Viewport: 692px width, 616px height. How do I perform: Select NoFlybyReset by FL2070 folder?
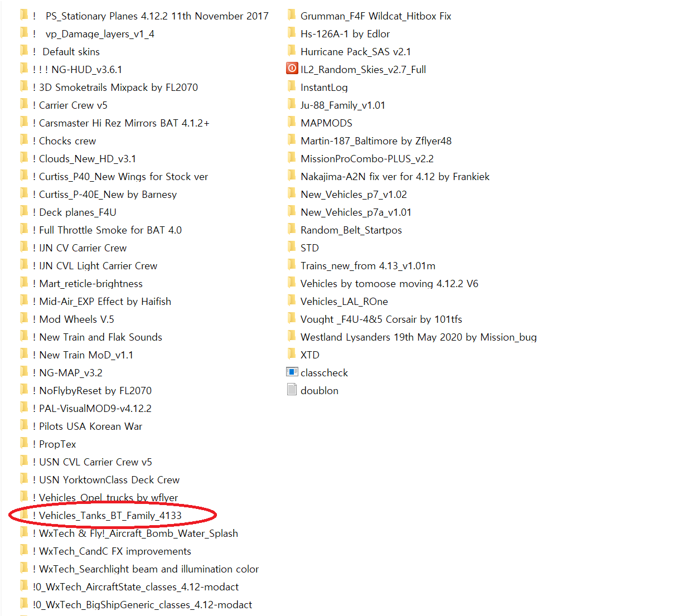[x=92, y=391]
